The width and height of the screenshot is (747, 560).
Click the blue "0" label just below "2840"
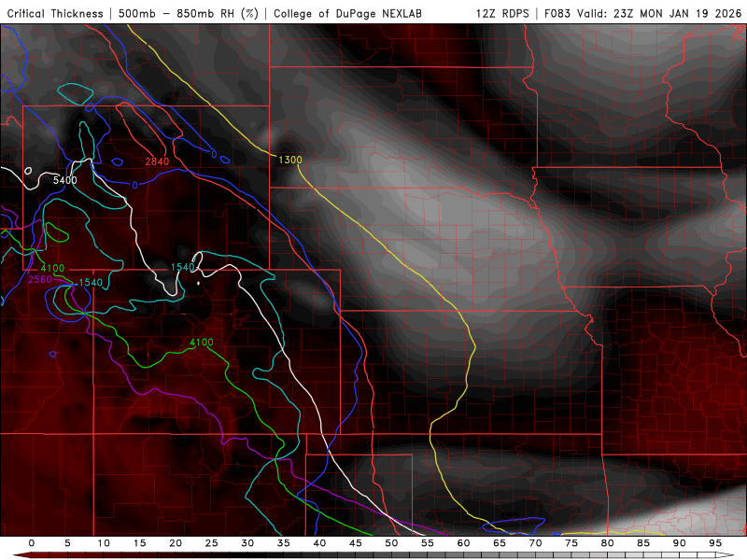(134, 185)
